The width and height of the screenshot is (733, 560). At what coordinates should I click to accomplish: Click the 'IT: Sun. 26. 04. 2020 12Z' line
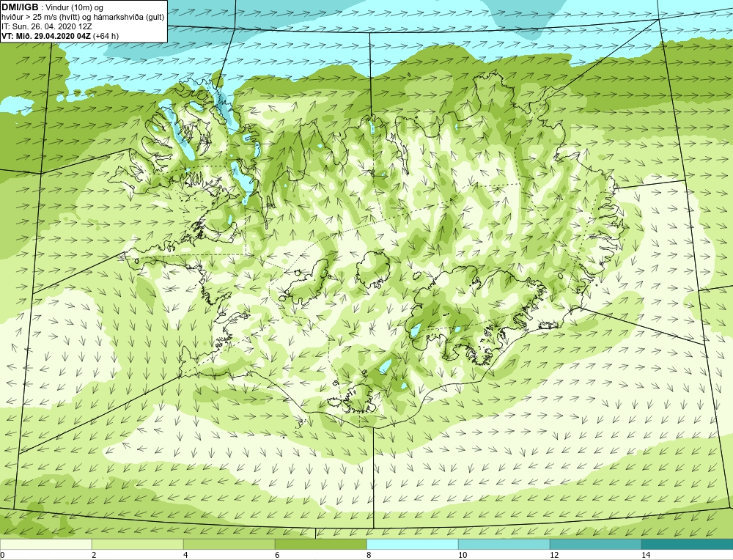coord(46,26)
